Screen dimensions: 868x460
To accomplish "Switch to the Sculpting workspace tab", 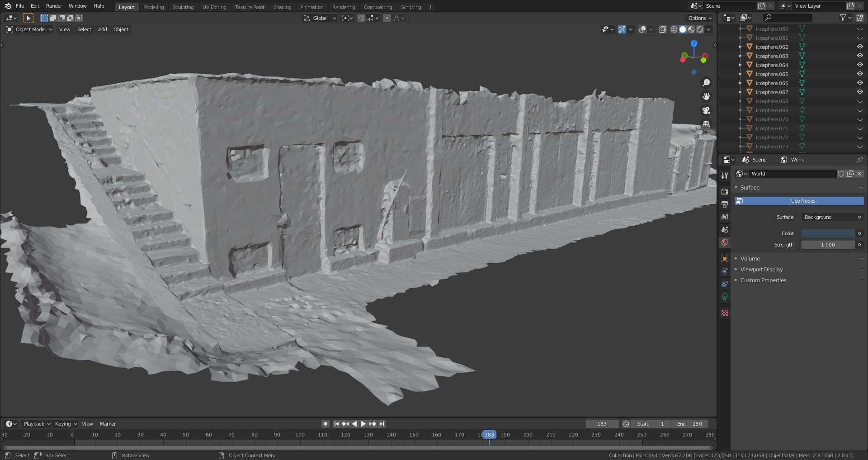I will coord(183,7).
